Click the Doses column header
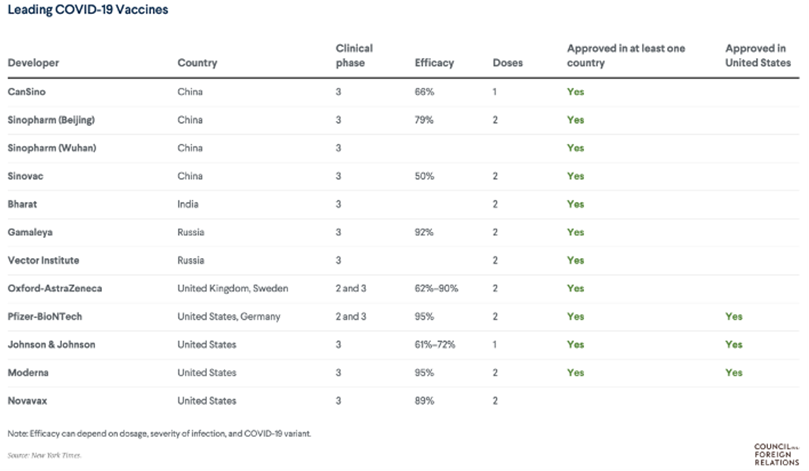 [x=507, y=63]
